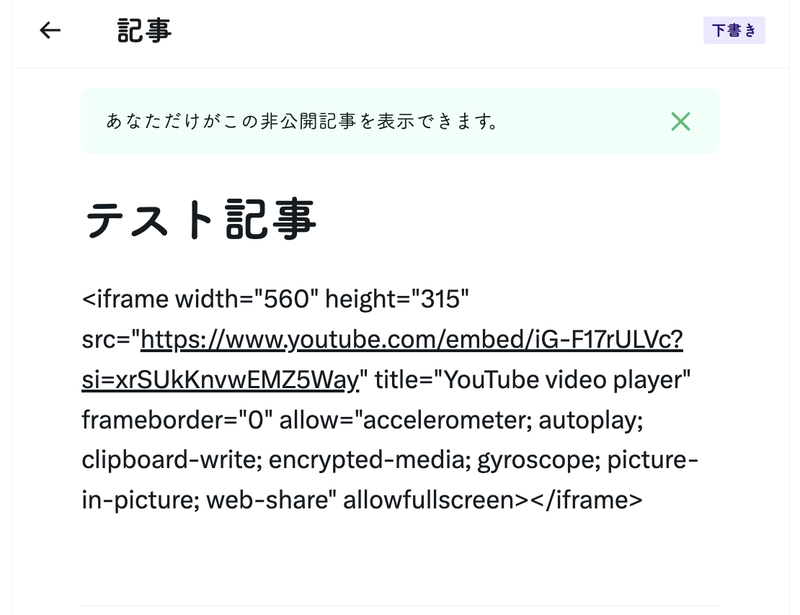Image resolution: width=800 pixels, height=615 pixels.
Task: Click the src= text before the link
Action: pos(110,339)
